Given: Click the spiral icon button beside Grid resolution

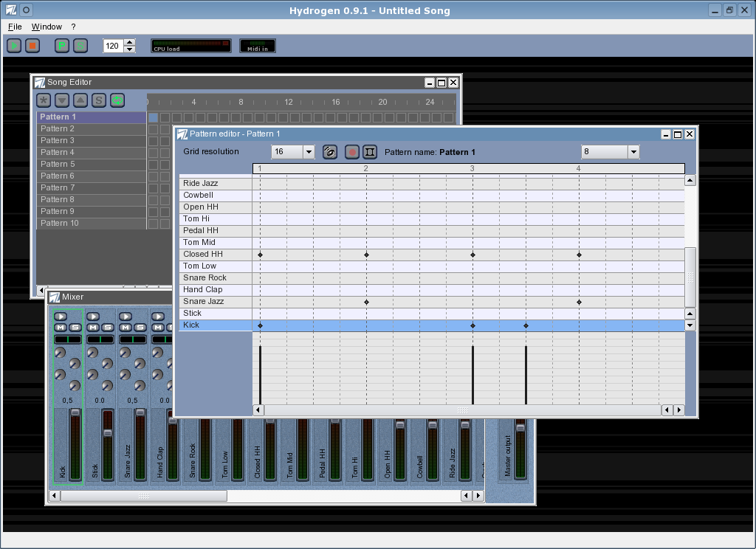Looking at the screenshot, I should [x=330, y=152].
